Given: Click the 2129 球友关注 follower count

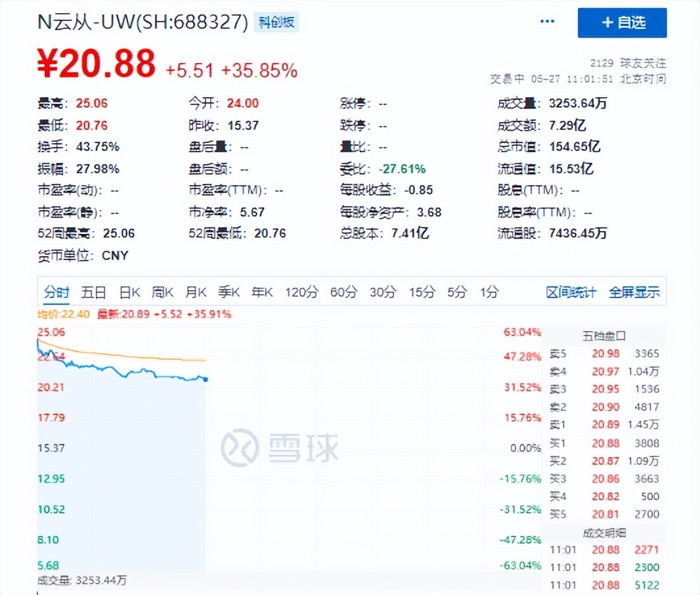Looking at the screenshot, I should coord(628,63).
